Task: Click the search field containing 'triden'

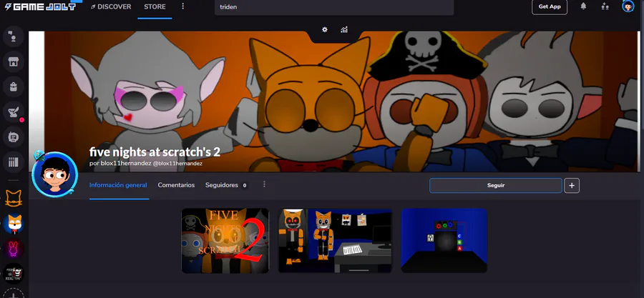Action: pos(334,7)
